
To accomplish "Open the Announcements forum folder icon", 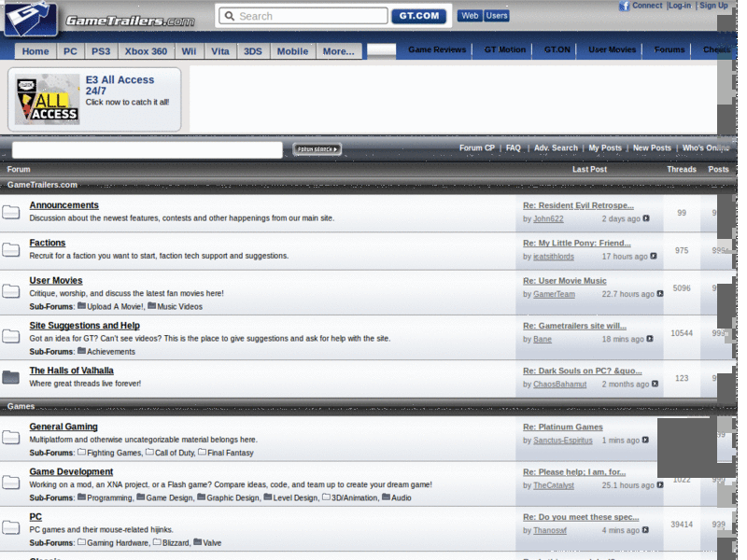I will tap(10, 212).
